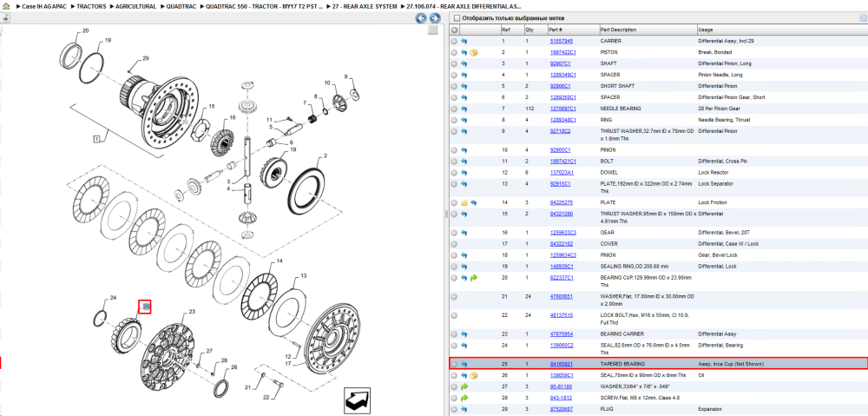Open part number 1997422C1 link
This screenshot has height=416, width=868.
coord(563,53)
